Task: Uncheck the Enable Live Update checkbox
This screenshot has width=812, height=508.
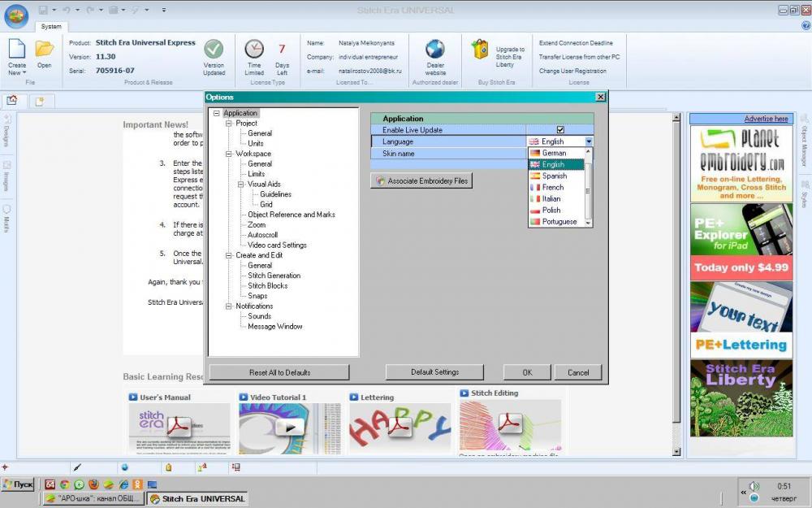Action: 560,130
